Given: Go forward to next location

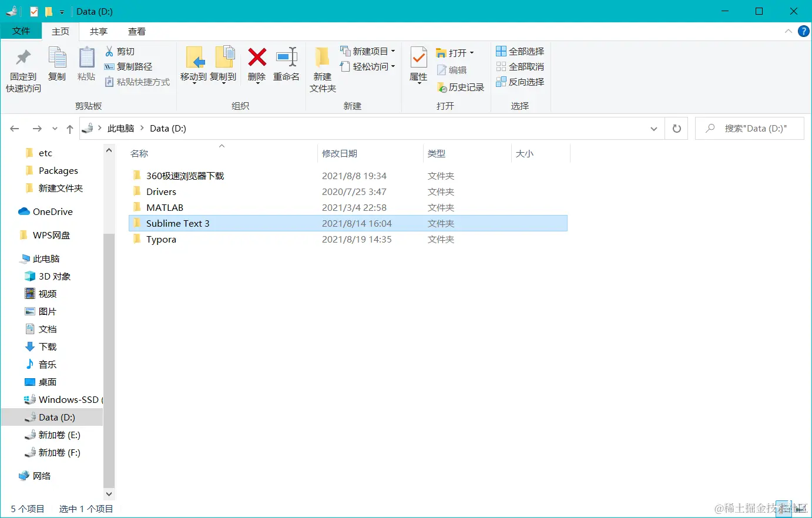Looking at the screenshot, I should click(37, 129).
